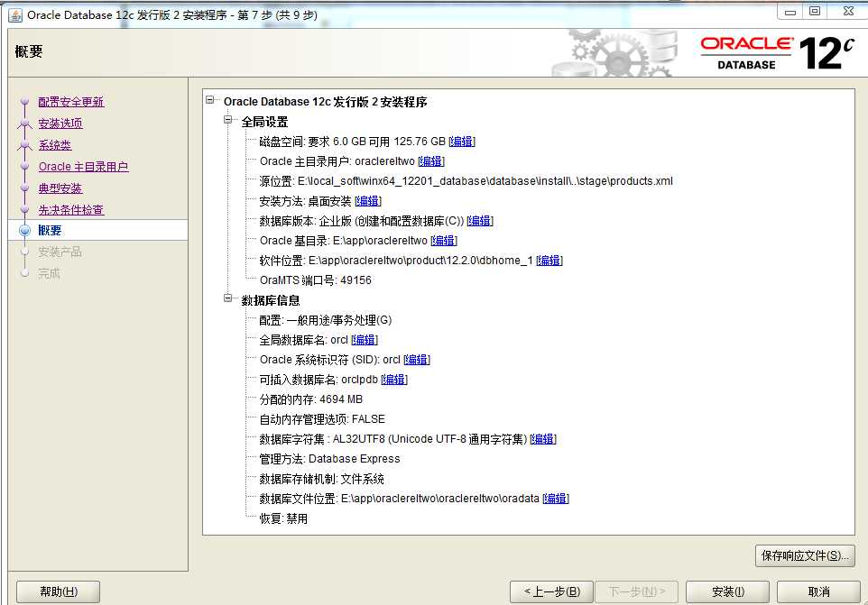The image size is (868, 605).
Task: Click the 概要 step bullet icon
Action: click(x=24, y=231)
